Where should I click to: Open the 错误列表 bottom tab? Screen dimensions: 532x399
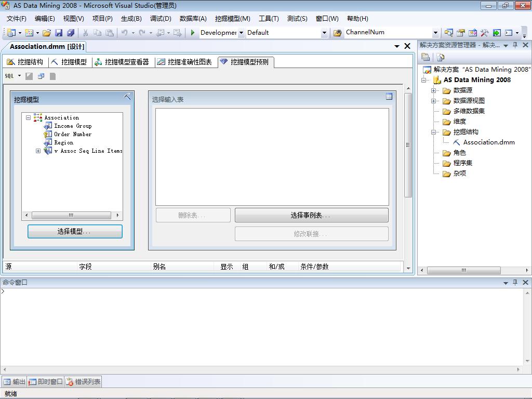click(84, 382)
